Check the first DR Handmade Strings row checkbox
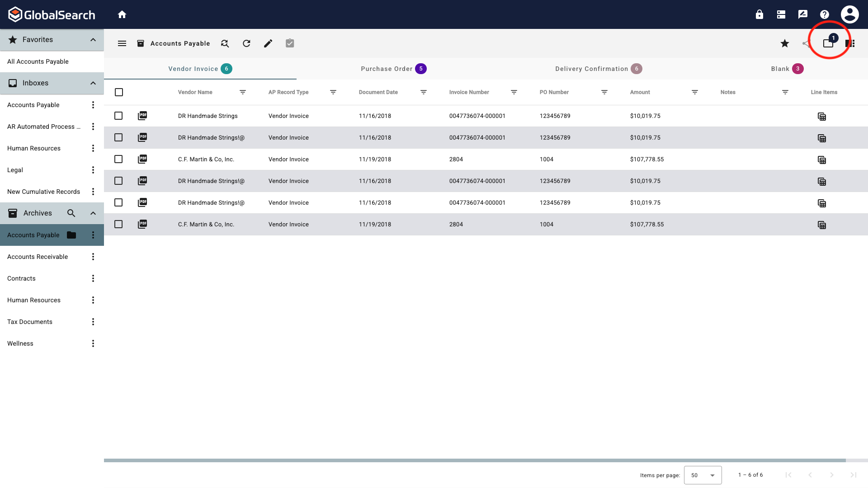The width and height of the screenshot is (868, 488). [x=118, y=116]
